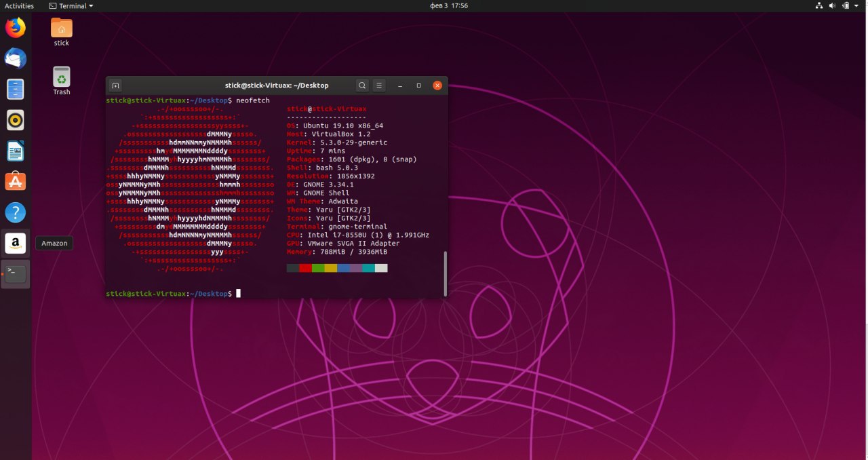Open the Help dock icon
Viewport: 868px width, 460px height.
tap(15, 212)
